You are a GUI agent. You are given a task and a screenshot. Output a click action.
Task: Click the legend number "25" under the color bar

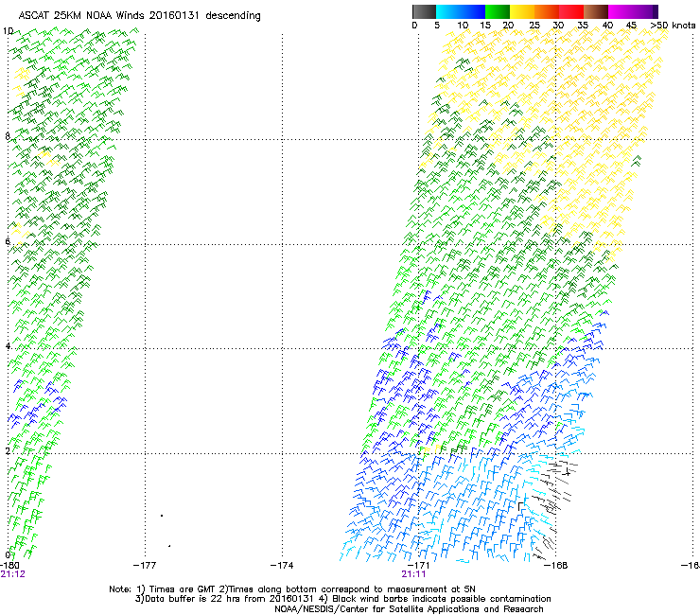coord(534,26)
